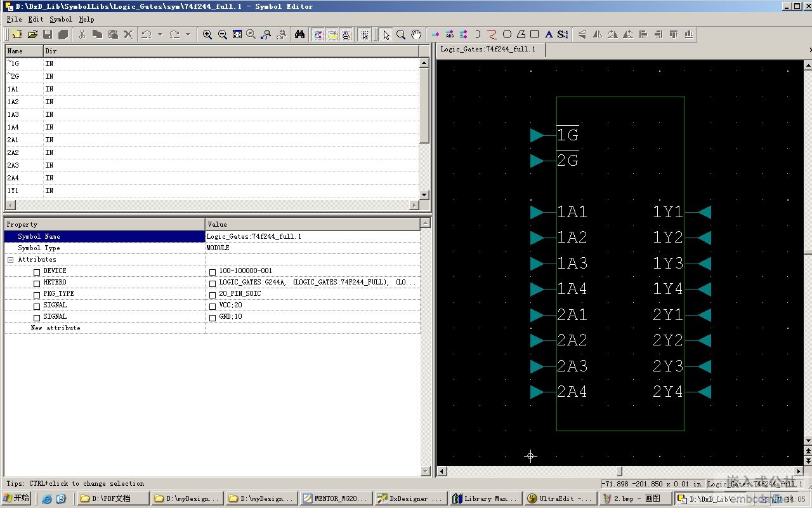Collapse the Attributes tree node
Screen dimensions: 812x508
pos(11,260)
